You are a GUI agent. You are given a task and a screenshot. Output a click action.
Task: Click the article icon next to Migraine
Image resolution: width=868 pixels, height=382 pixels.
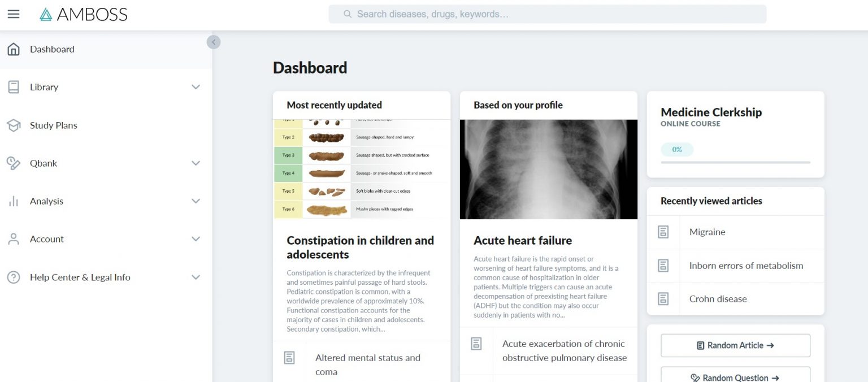point(663,232)
